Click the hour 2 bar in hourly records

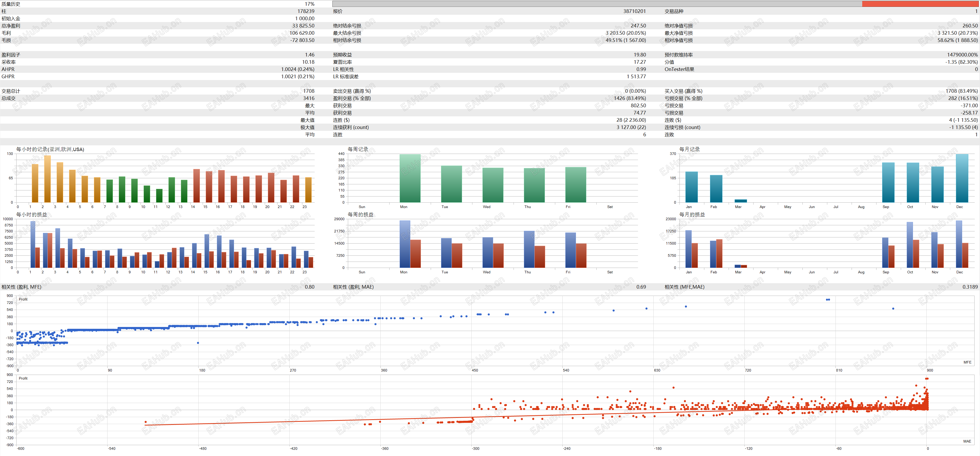point(47,179)
